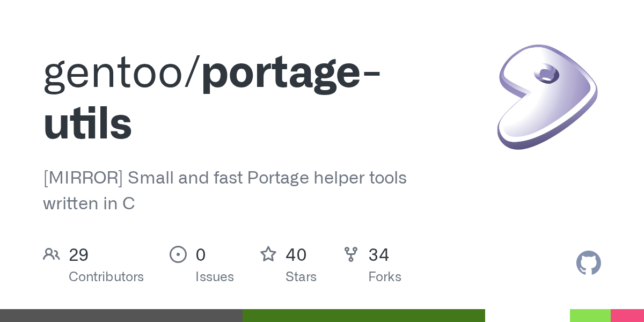Click the Issues circle icon
The width and height of the screenshot is (644, 322).
pyautogui.click(x=178, y=254)
